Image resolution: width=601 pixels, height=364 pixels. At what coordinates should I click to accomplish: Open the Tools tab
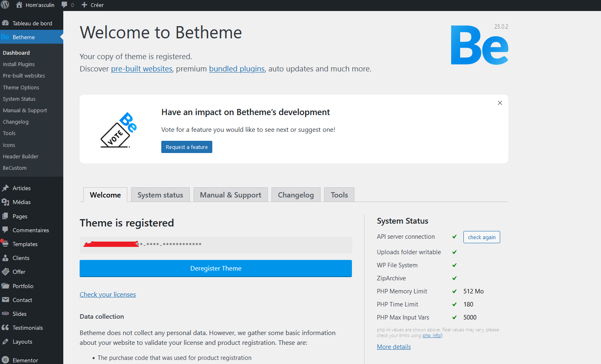pyautogui.click(x=339, y=195)
